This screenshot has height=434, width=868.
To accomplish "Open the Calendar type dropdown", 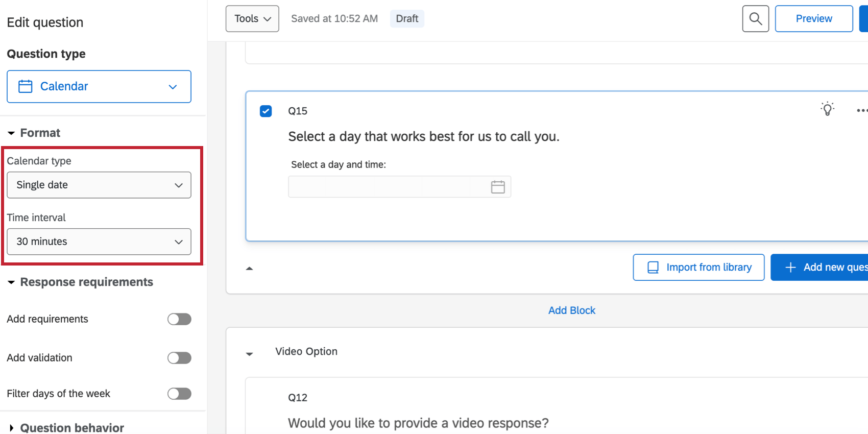I will (99, 185).
